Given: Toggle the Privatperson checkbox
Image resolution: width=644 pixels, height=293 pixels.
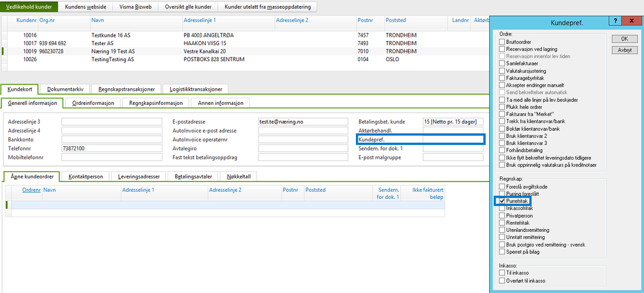Looking at the screenshot, I should 502,216.
